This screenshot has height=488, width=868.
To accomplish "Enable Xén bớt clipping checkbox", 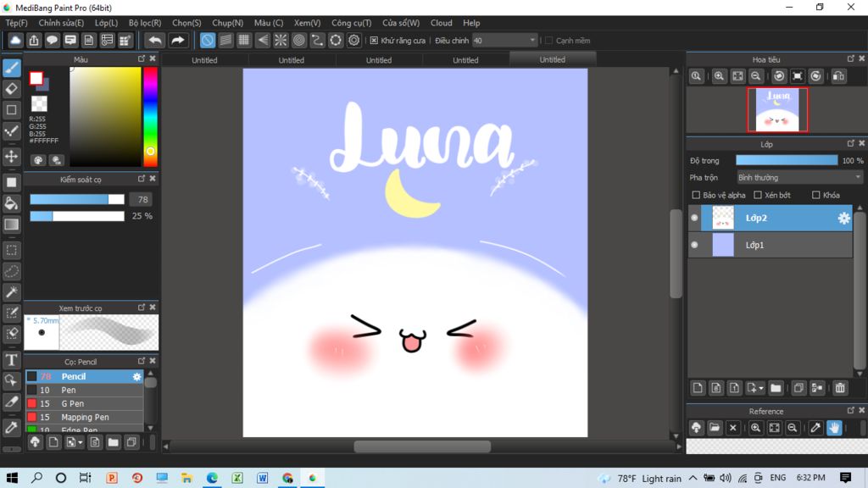I will pos(758,195).
